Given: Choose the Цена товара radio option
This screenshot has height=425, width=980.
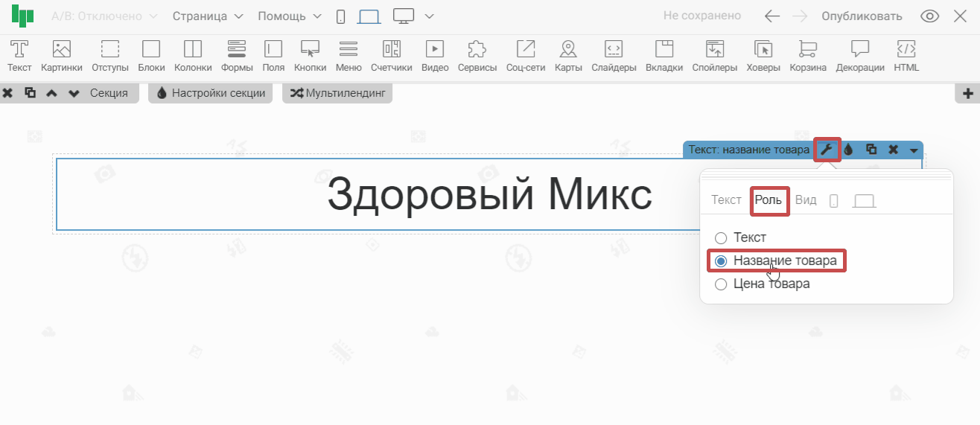Looking at the screenshot, I should click(721, 284).
